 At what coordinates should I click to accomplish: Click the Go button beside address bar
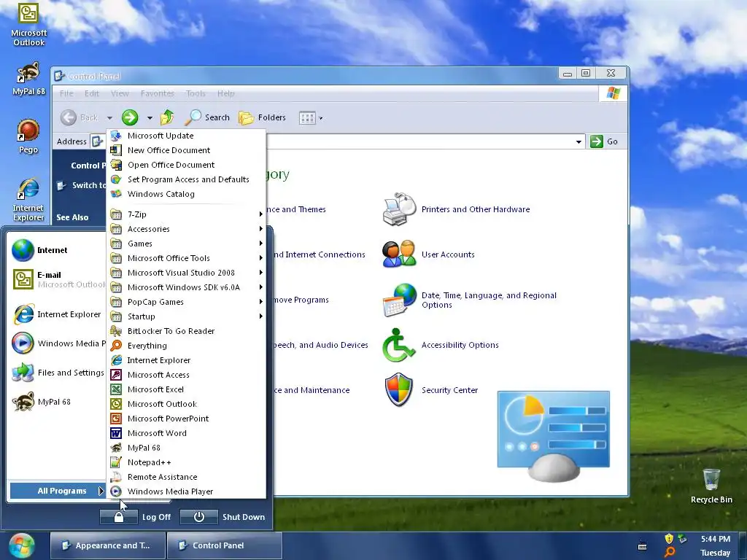[604, 142]
